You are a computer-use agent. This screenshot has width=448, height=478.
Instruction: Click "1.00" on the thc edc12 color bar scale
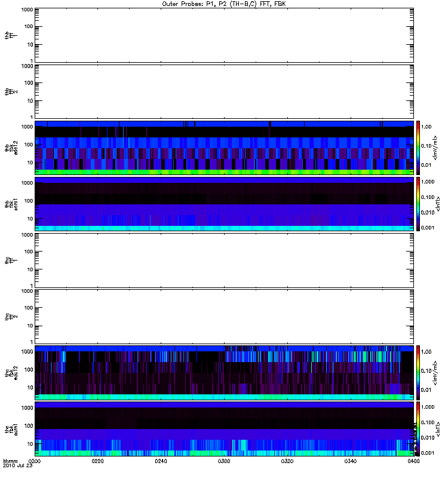[426, 352]
